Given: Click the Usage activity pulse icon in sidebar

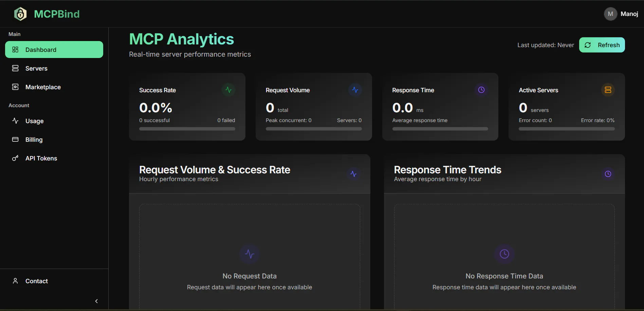Looking at the screenshot, I should click(15, 121).
